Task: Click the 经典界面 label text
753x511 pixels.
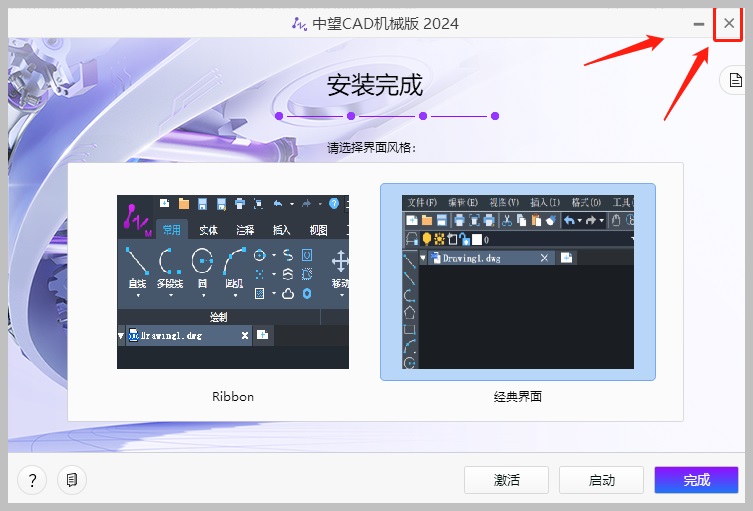Action: click(x=518, y=397)
